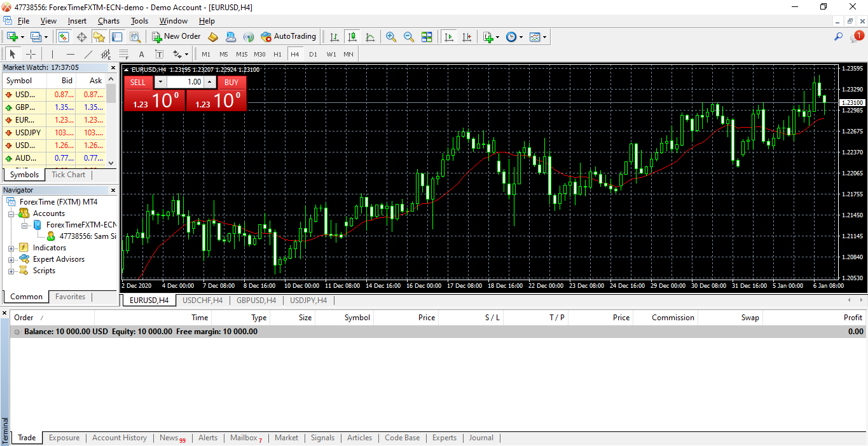
Task: Tile the chart windows
Action: [427, 36]
